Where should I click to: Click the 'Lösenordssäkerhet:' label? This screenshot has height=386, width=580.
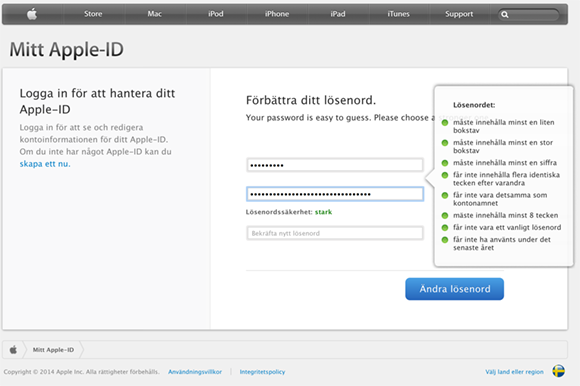point(279,212)
